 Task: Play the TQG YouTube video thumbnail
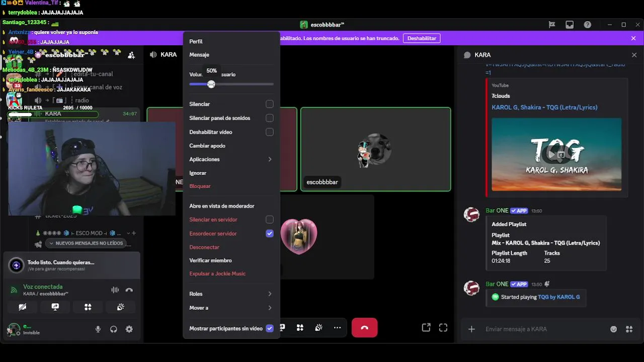click(x=556, y=154)
